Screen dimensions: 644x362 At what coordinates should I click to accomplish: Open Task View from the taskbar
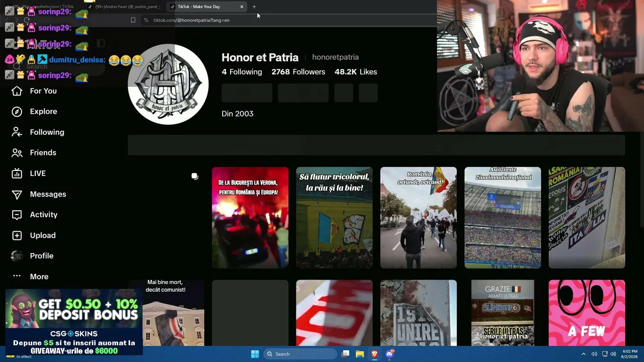(x=345, y=354)
